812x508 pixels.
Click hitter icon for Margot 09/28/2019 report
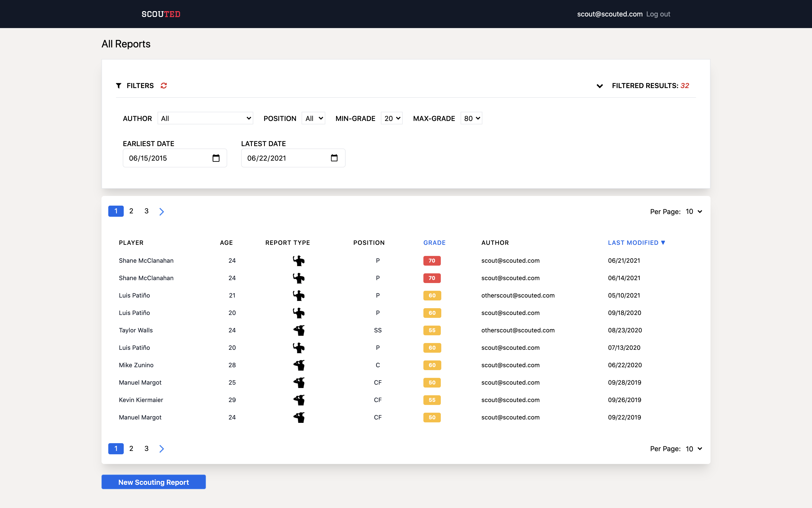tap(299, 383)
